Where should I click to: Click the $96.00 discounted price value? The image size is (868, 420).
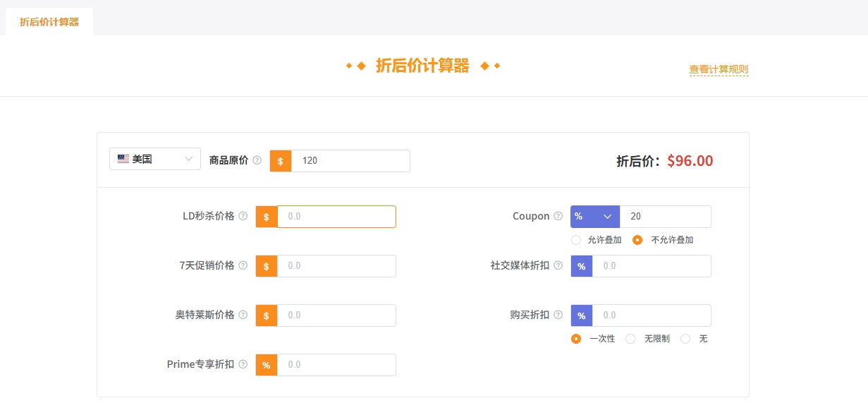[x=690, y=161]
